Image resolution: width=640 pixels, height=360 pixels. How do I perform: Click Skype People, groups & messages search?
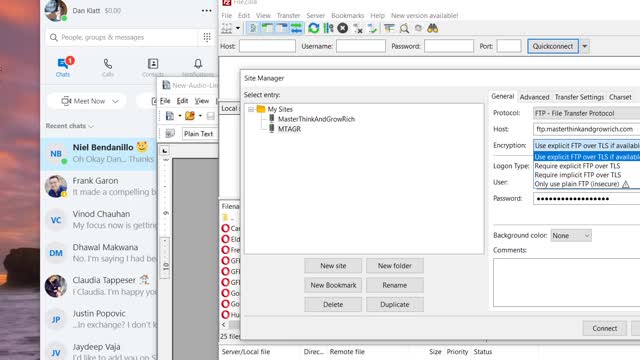[x=122, y=37]
